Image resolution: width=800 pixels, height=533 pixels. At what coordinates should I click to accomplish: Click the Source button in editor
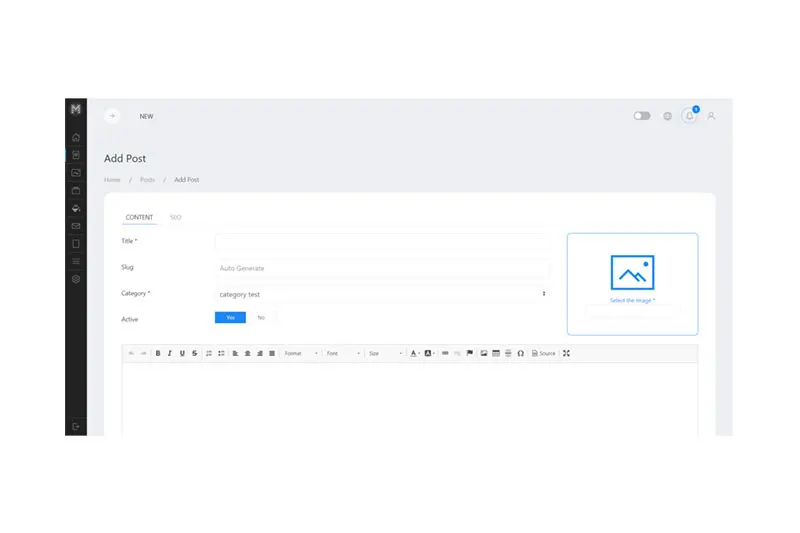[543, 353]
